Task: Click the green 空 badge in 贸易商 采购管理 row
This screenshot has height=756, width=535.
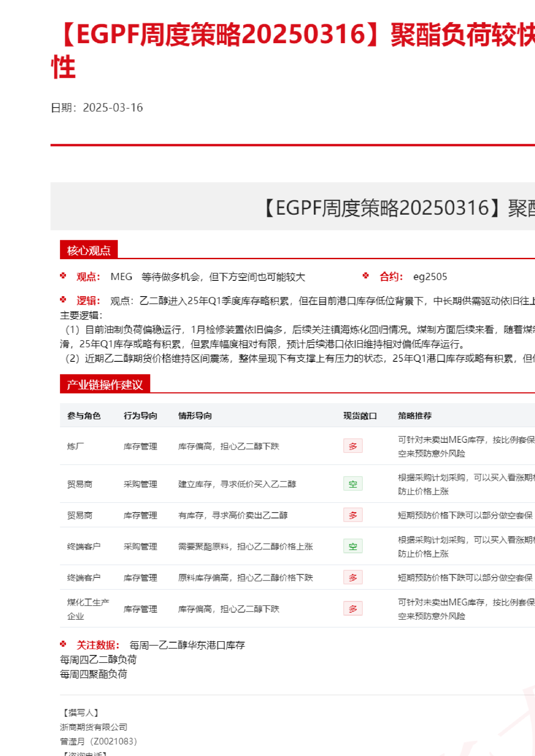Action: point(353,484)
